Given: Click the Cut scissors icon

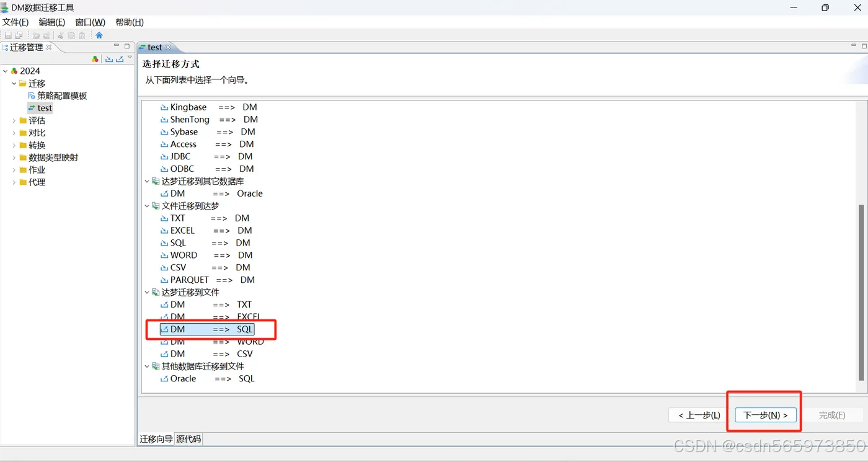Looking at the screenshot, I should click(61, 35).
